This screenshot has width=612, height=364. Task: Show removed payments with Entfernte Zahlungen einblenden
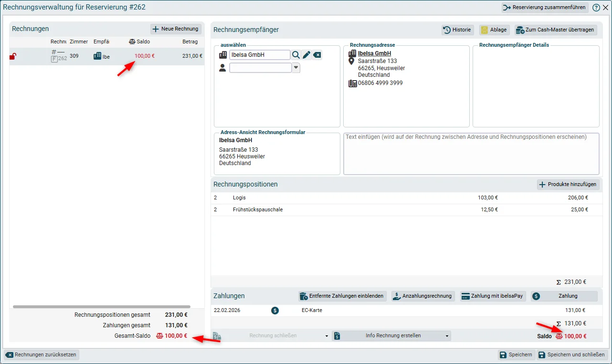pos(342,296)
